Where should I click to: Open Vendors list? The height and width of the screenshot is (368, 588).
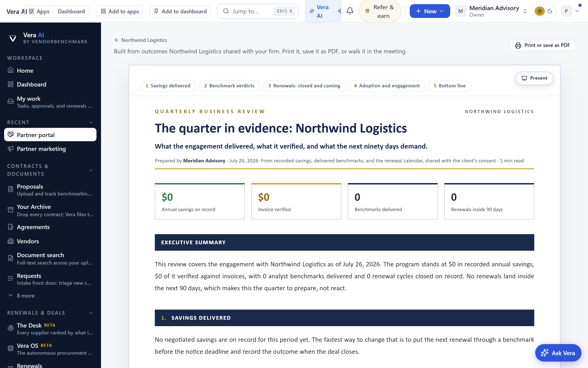pyautogui.click(x=50, y=241)
